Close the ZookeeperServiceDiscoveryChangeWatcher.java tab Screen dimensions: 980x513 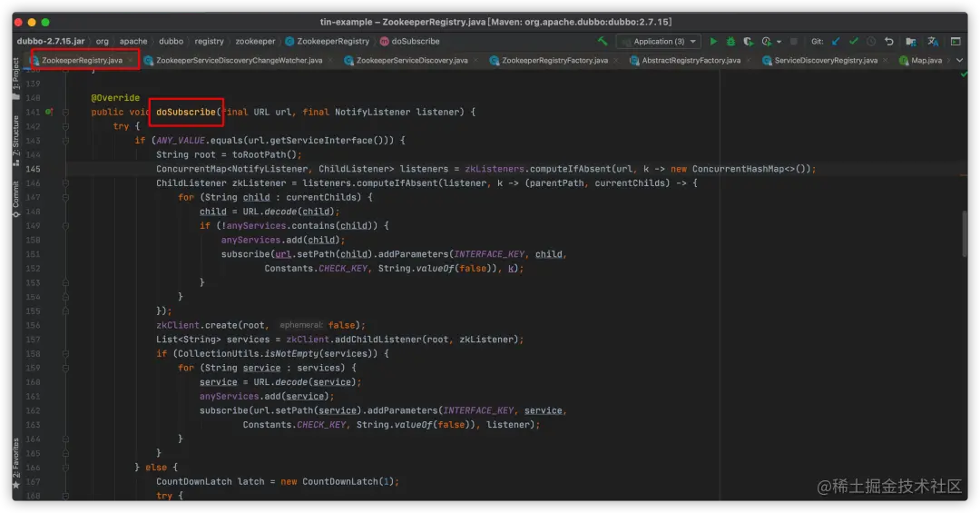point(330,61)
